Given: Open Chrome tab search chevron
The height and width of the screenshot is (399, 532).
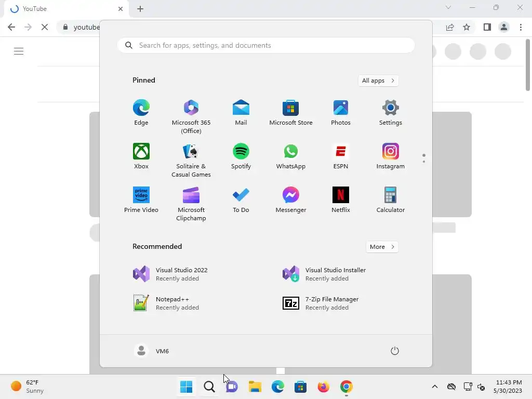Looking at the screenshot, I should tap(448, 7).
